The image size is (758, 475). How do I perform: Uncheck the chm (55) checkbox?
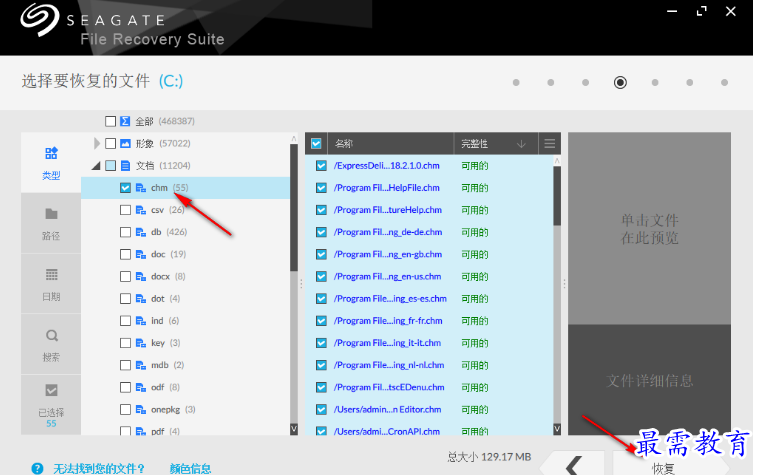tap(125, 187)
